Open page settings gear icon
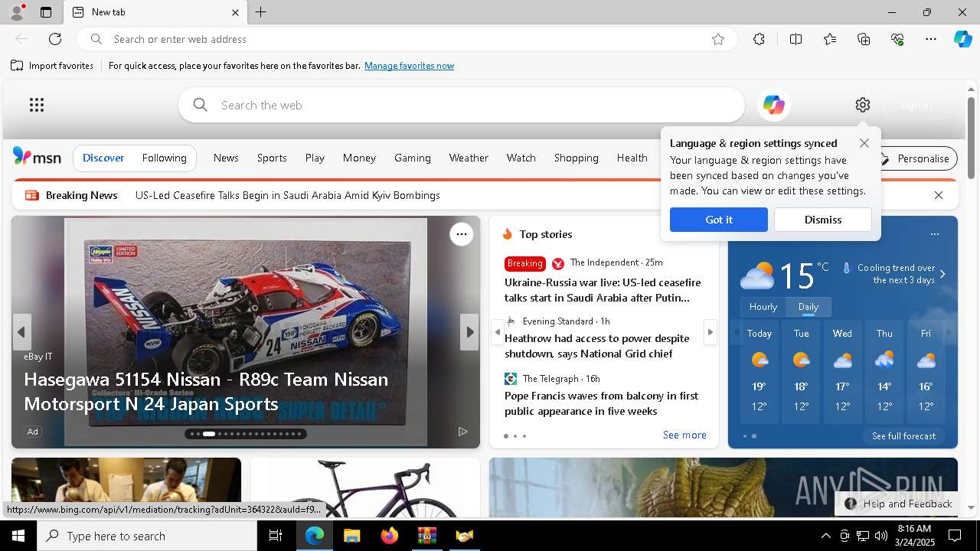This screenshot has height=551, width=980. pyautogui.click(x=863, y=105)
